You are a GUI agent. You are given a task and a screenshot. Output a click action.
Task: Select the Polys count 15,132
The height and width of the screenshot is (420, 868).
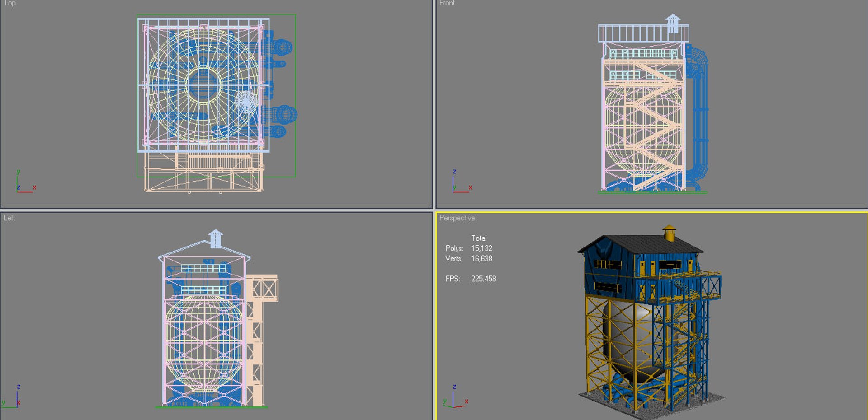(x=481, y=248)
